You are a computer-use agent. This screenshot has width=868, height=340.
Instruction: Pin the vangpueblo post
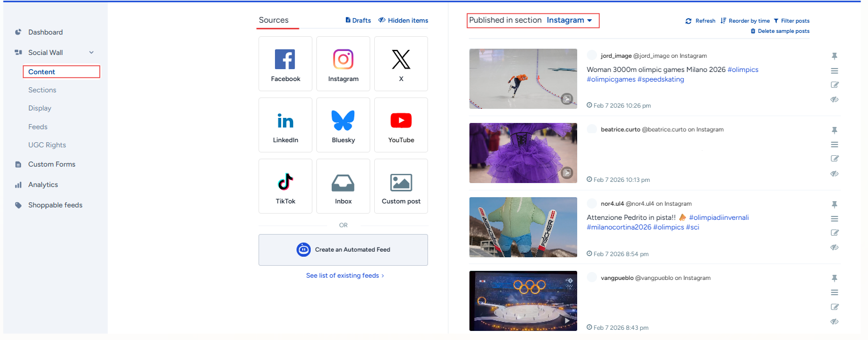tap(835, 278)
